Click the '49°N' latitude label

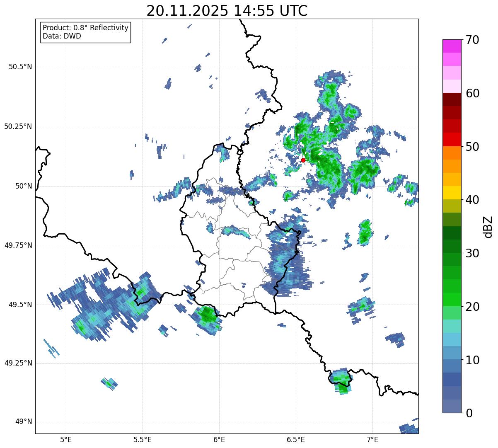pyautogui.click(x=24, y=422)
